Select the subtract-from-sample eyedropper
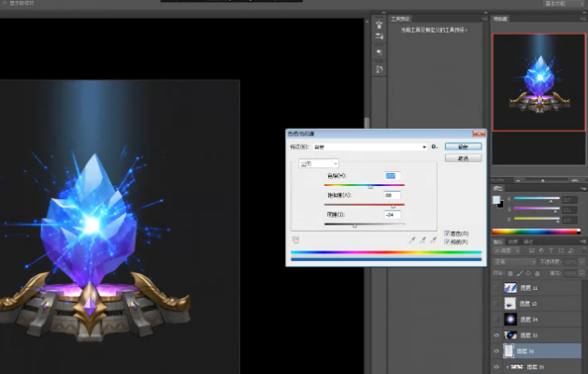Viewport: 588px width, 374px height. pyautogui.click(x=434, y=240)
